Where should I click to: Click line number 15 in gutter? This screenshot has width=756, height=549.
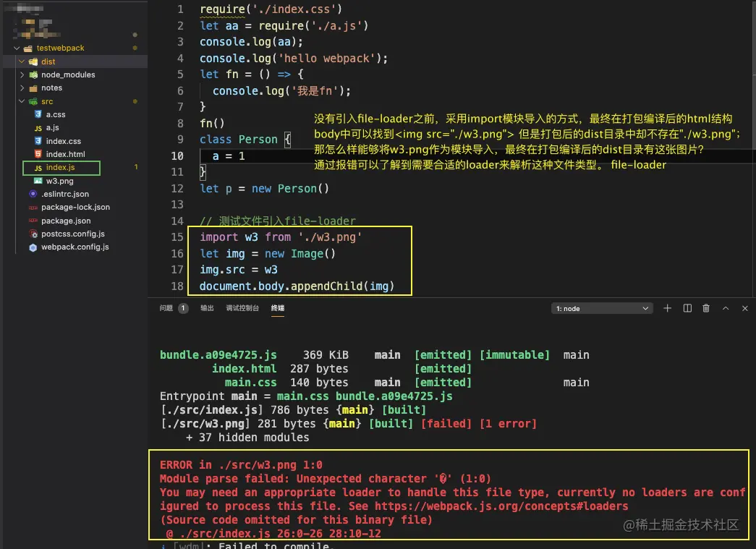click(177, 237)
